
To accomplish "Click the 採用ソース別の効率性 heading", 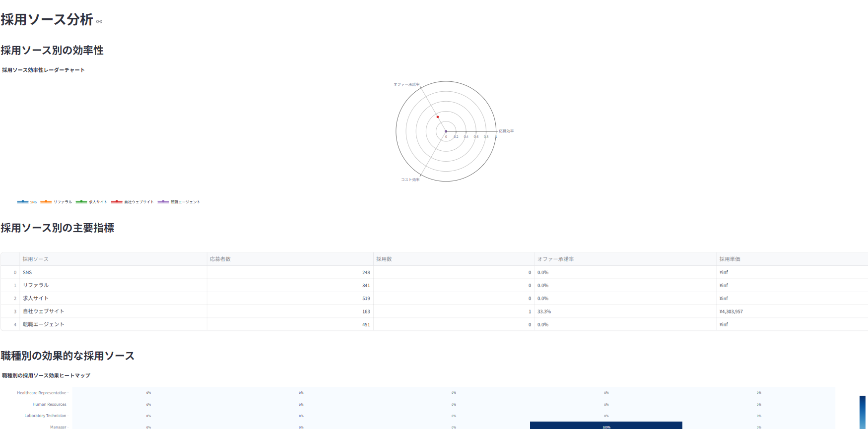I will [52, 50].
